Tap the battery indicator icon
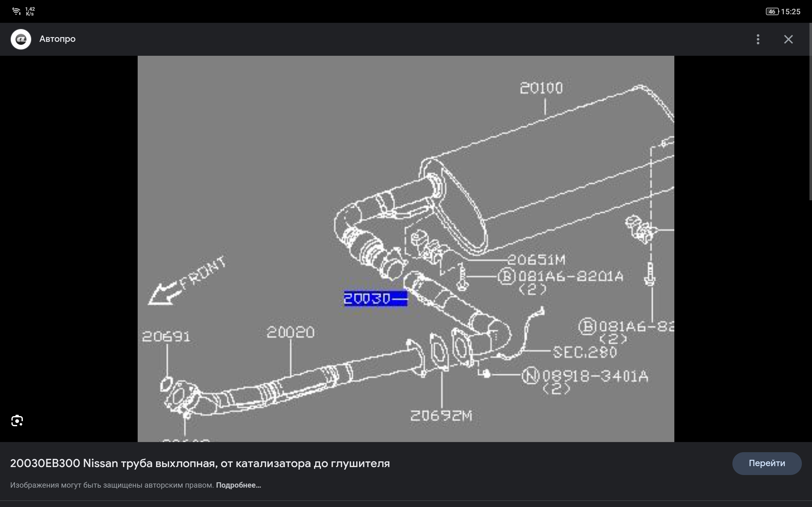The width and height of the screenshot is (812, 507). pyautogui.click(x=772, y=11)
